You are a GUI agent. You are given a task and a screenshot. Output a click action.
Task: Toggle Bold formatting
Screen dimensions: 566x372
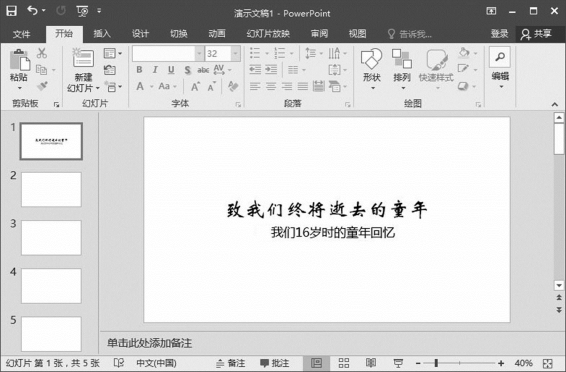(139, 70)
